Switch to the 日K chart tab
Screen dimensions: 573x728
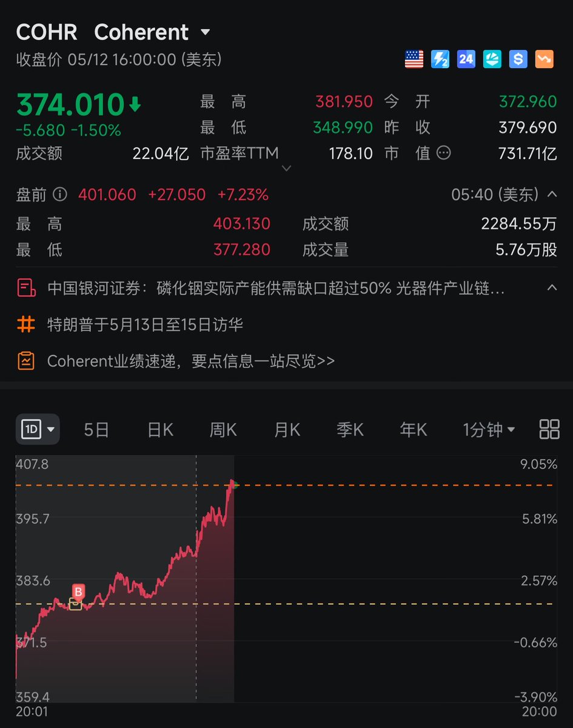(160, 430)
